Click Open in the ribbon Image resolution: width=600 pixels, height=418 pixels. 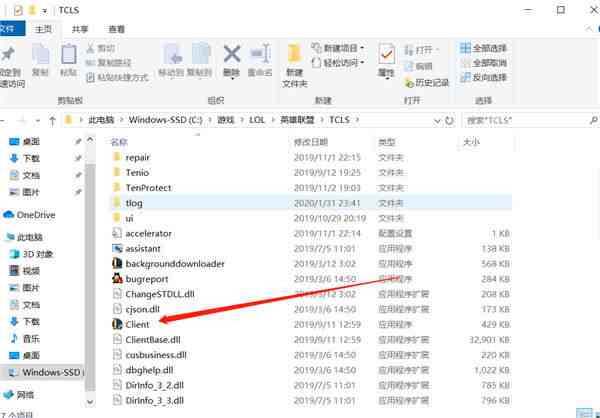421,50
